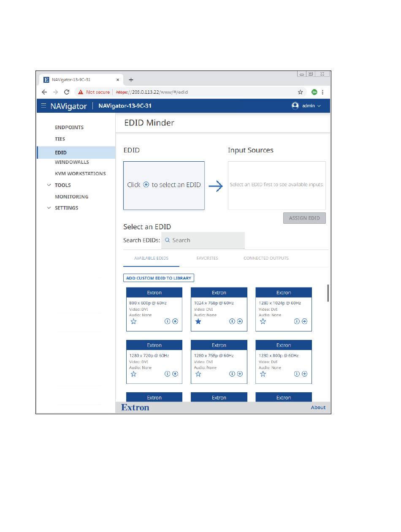
Task: Bookmark this page with the star icon
Action: [x=300, y=92]
